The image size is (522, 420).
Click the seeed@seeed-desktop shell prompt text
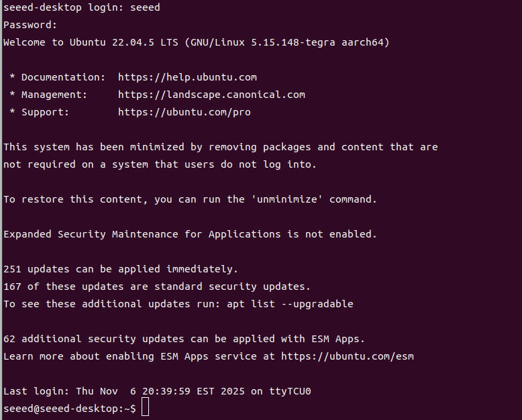pos(70,409)
